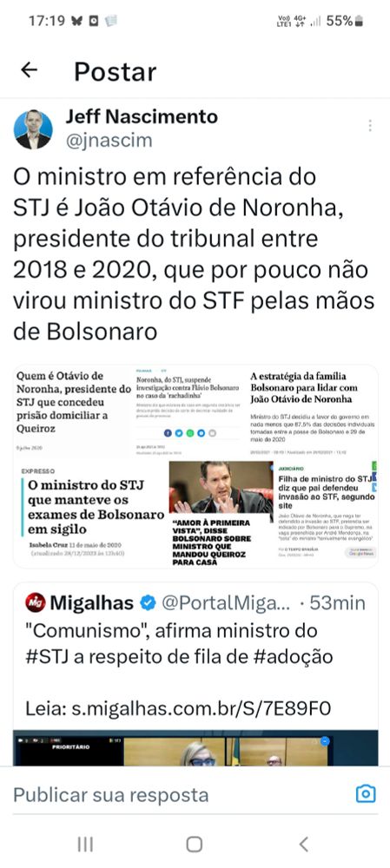This screenshot has height=868, width=390.
Task: Open image about família Bolsonaro strategy
Action: pos(313,411)
